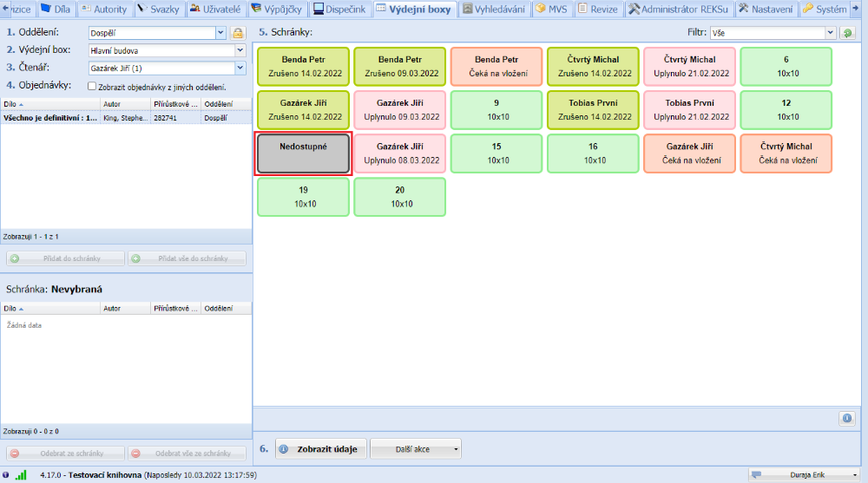The height and width of the screenshot is (483, 868).
Task: Click the info icon at lockers panel bottom
Action: tap(847, 418)
